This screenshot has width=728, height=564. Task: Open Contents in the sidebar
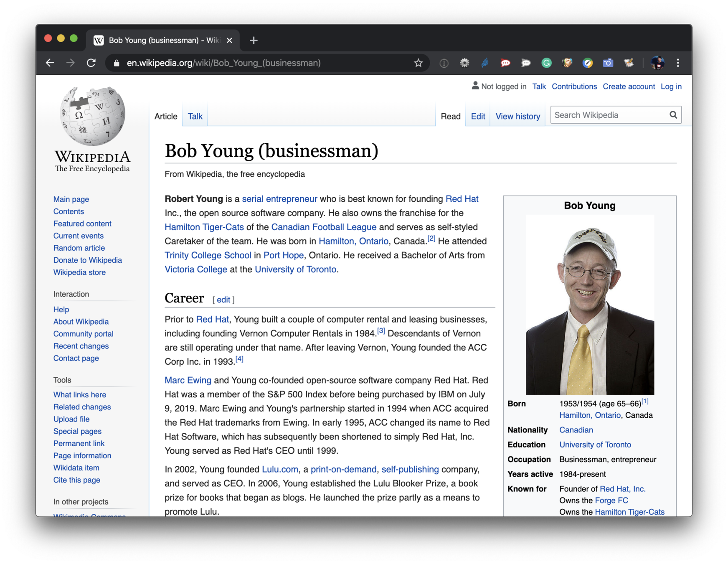pos(68,211)
